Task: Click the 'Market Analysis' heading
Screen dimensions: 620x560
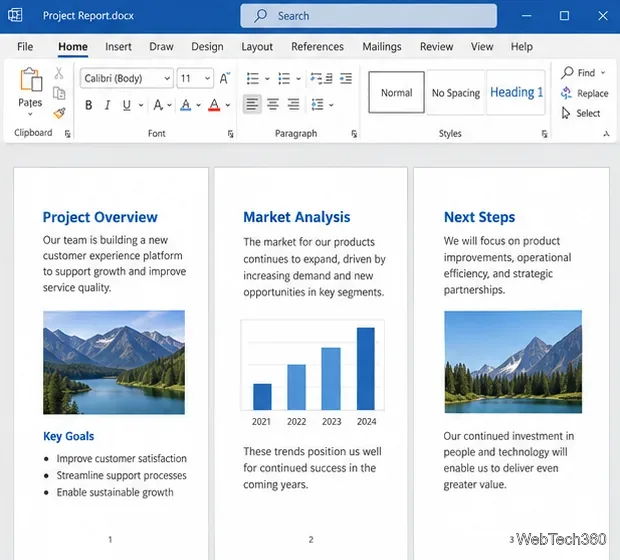Action: pos(297,217)
